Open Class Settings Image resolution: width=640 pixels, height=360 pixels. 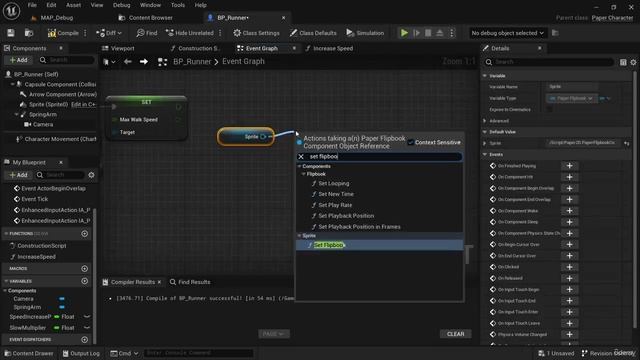[256, 33]
